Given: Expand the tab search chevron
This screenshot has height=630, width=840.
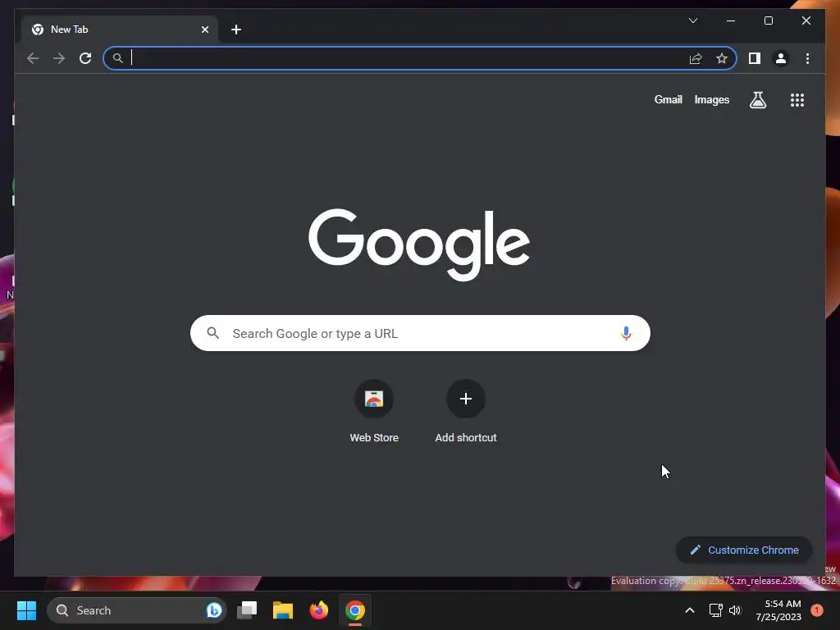Looking at the screenshot, I should pos(692,21).
